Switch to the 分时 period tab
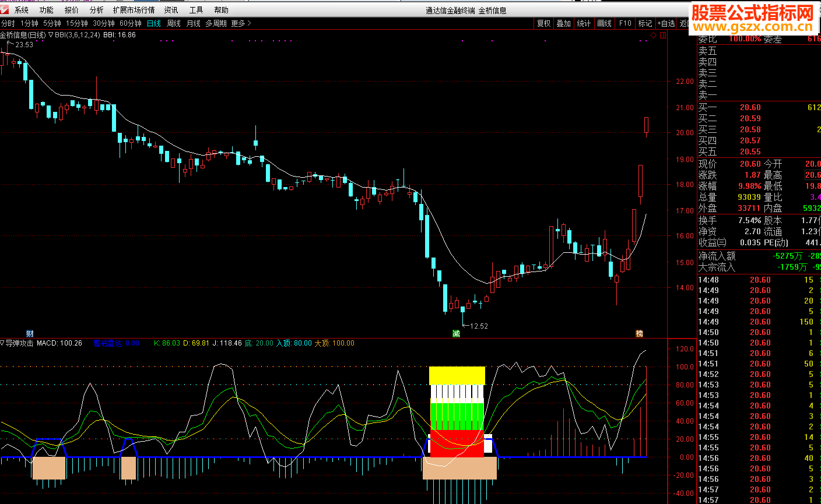The width and height of the screenshot is (821, 504). click(x=8, y=23)
